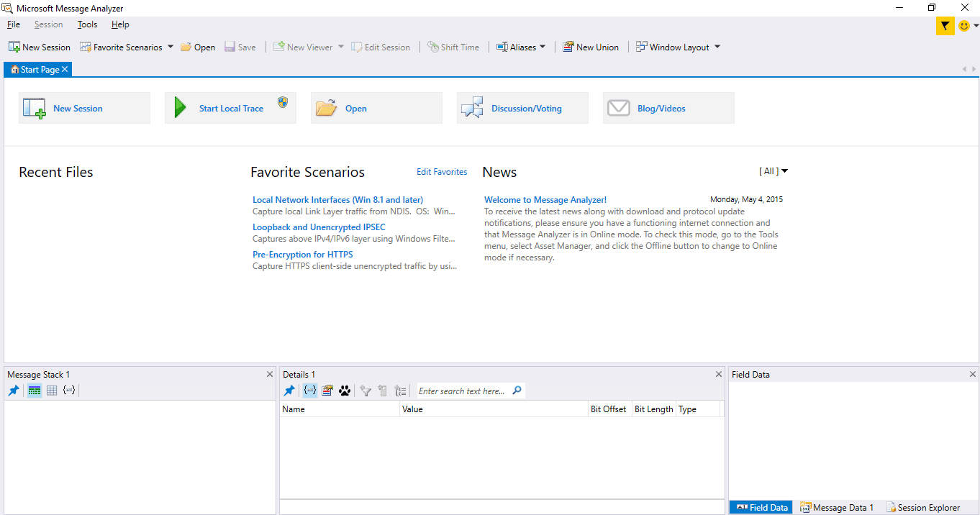980x515 pixels.
Task: Toggle Message Stack plain table view icon
Action: coord(52,391)
